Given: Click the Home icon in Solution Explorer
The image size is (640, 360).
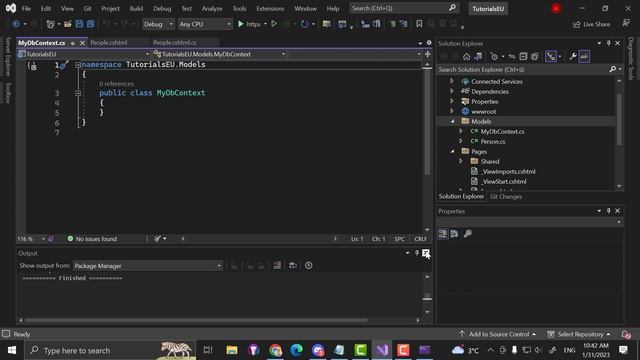Looking at the screenshot, I should click(467, 56).
